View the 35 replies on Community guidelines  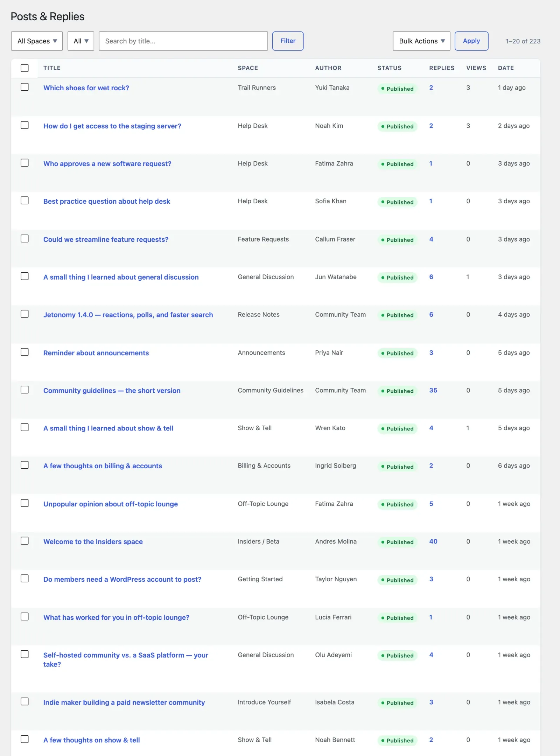pos(433,390)
